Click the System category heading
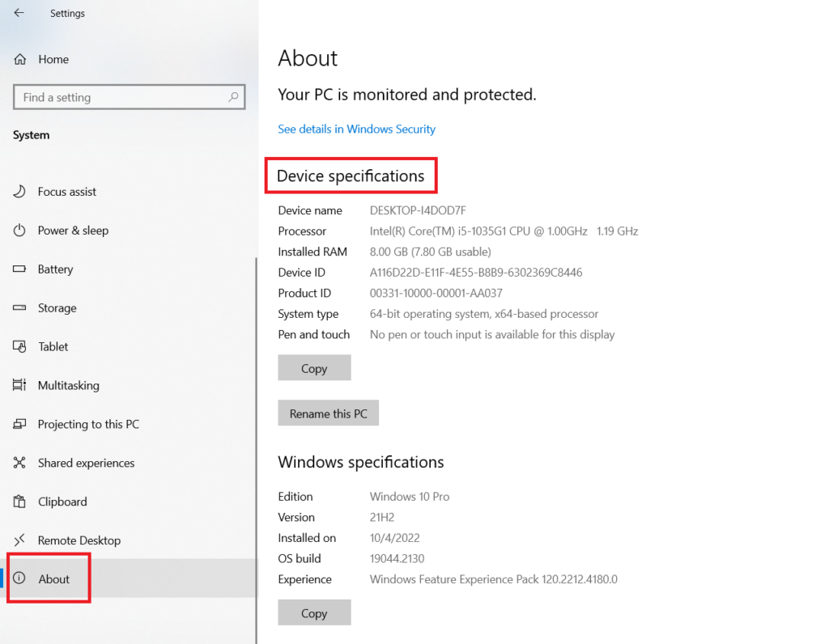The image size is (829, 644). 32,135
